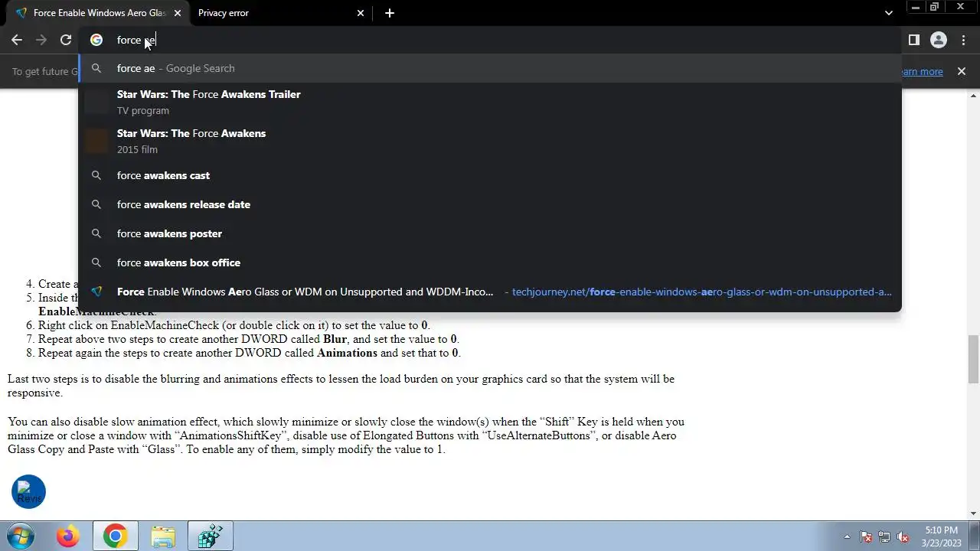Click the paragraph starting 'You can also disable'
The image size is (980, 551).
tap(346, 435)
